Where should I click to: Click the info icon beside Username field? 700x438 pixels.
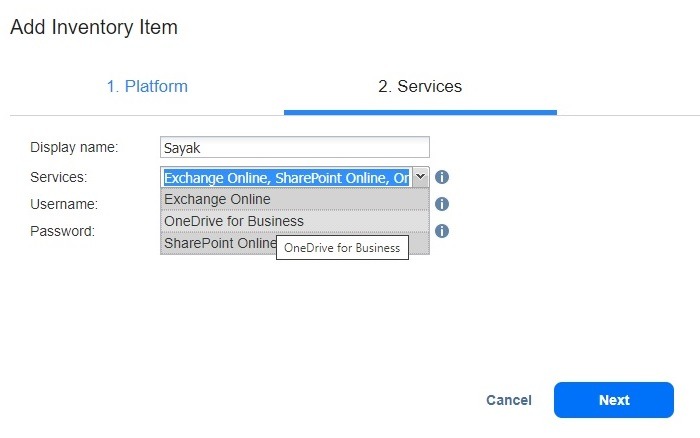[442, 204]
